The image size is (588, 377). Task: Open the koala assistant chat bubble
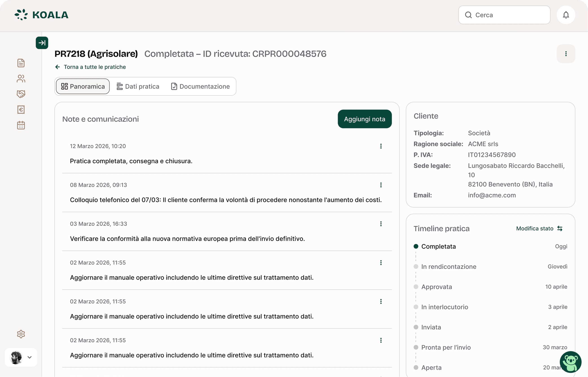(x=571, y=362)
